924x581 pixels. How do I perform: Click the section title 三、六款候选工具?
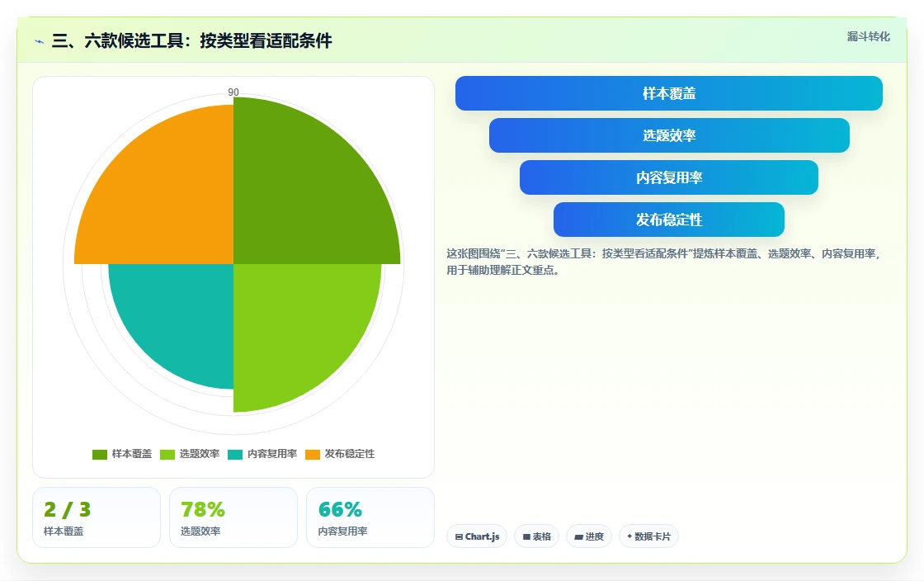pyautogui.click(x=192, y=40)
